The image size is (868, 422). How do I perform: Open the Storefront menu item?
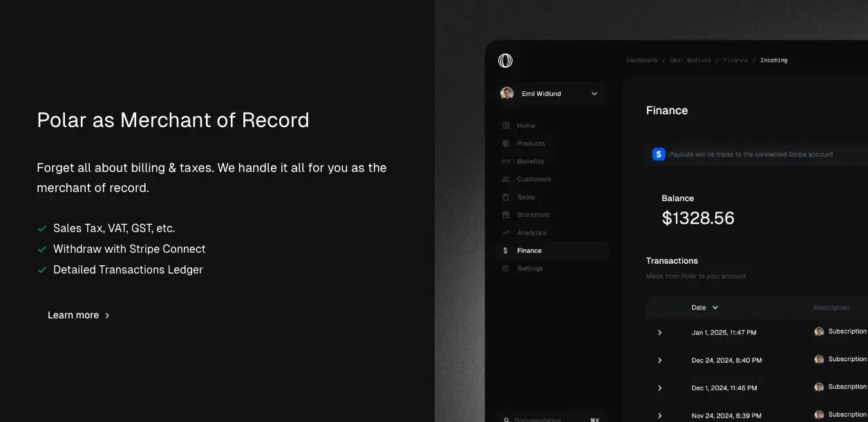click(x=533, y=215)
